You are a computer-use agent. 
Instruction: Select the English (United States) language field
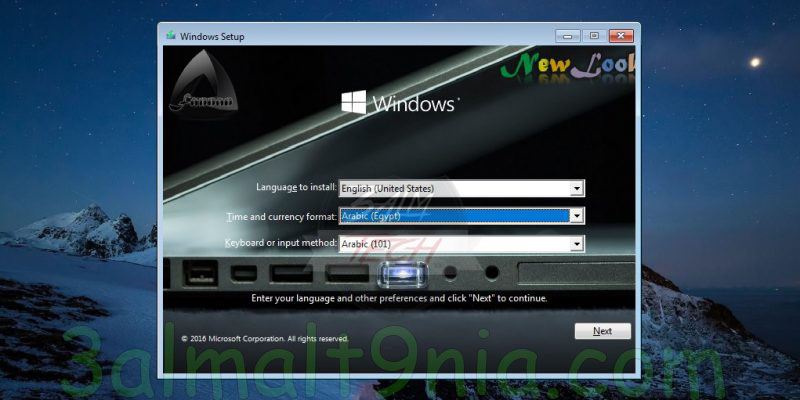point(461,189)
